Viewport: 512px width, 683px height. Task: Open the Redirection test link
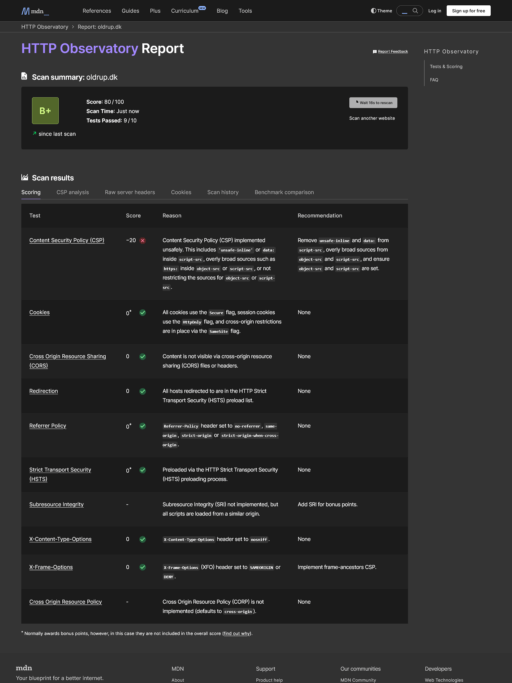(x=44, y=391)
